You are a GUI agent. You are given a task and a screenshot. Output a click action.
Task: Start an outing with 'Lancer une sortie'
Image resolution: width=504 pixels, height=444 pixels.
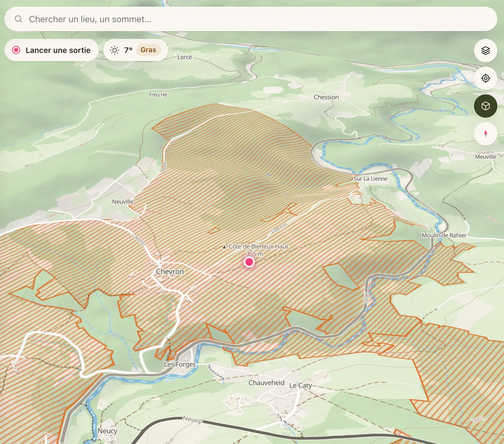pyautogui.click(x=51, y=50)
